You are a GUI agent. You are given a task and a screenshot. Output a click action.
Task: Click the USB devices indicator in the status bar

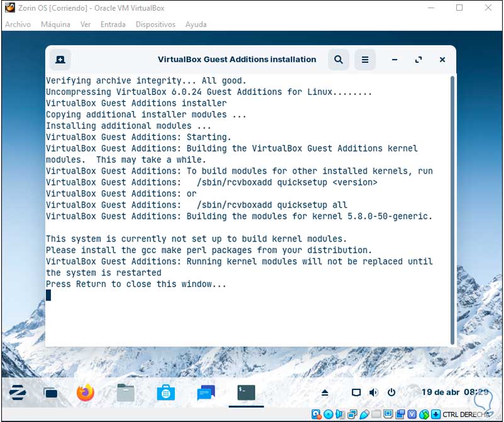[364, 414]
